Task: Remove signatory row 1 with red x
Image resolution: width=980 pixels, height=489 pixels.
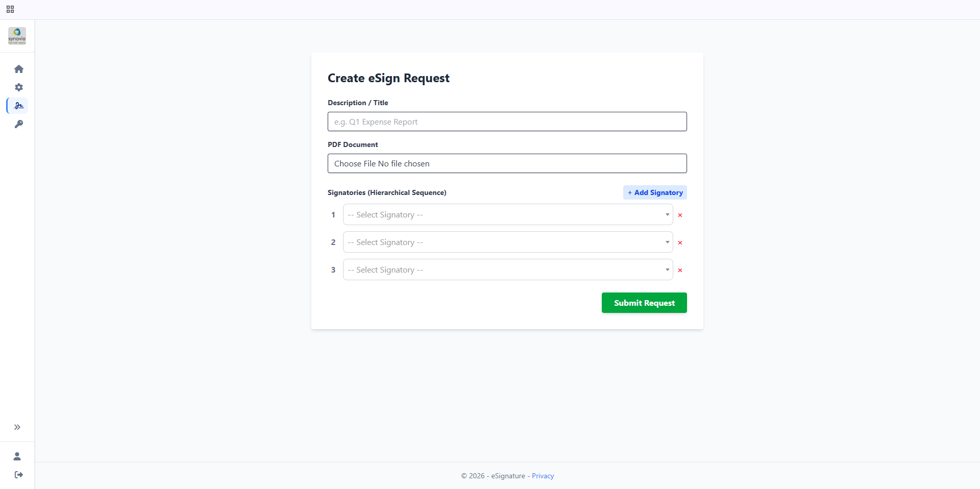Action: (x=680, y=215)
